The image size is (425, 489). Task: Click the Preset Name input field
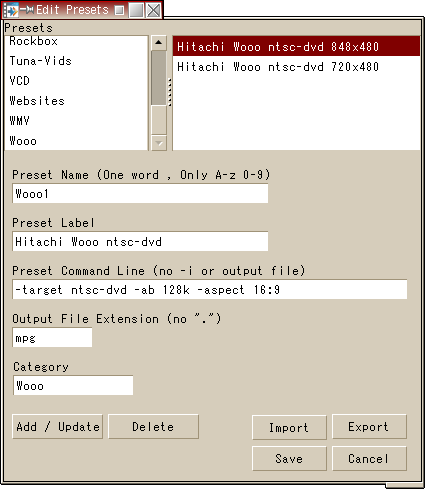(140, 194)
